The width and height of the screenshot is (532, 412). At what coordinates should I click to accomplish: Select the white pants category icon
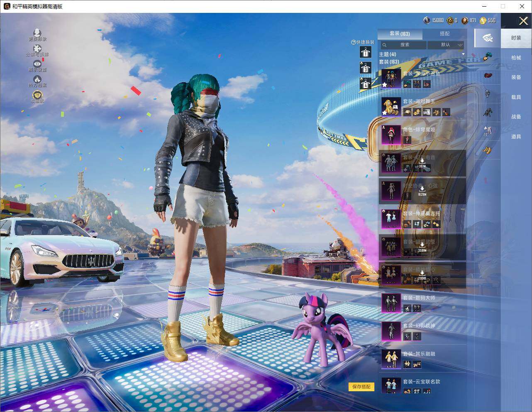pyautogui.click(x=488, y=131)
